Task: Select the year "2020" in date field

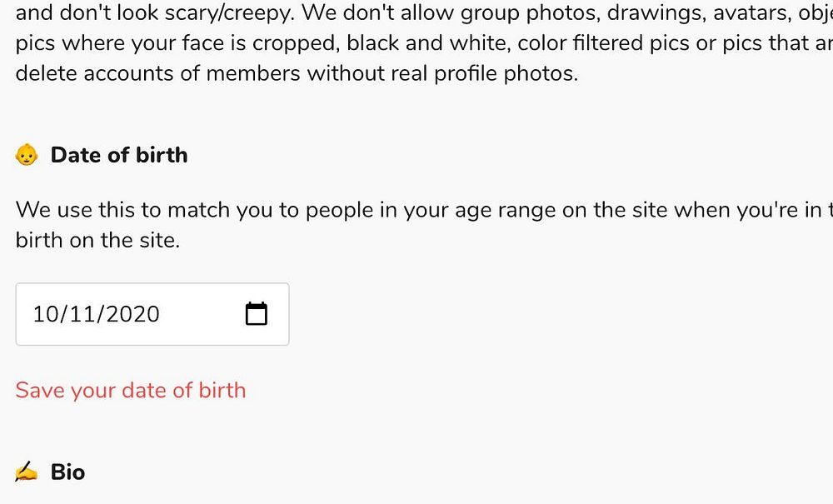Action: click(132, 314)
